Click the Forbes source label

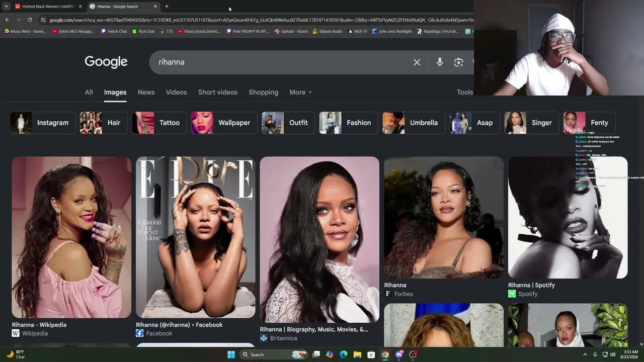(404, 294)
